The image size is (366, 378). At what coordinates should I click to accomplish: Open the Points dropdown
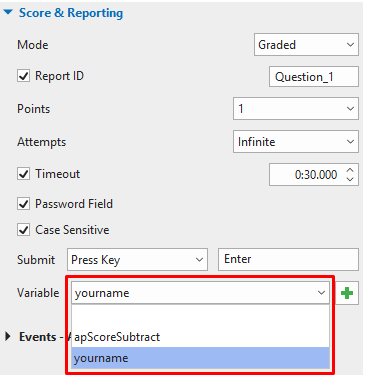point(296,109)
